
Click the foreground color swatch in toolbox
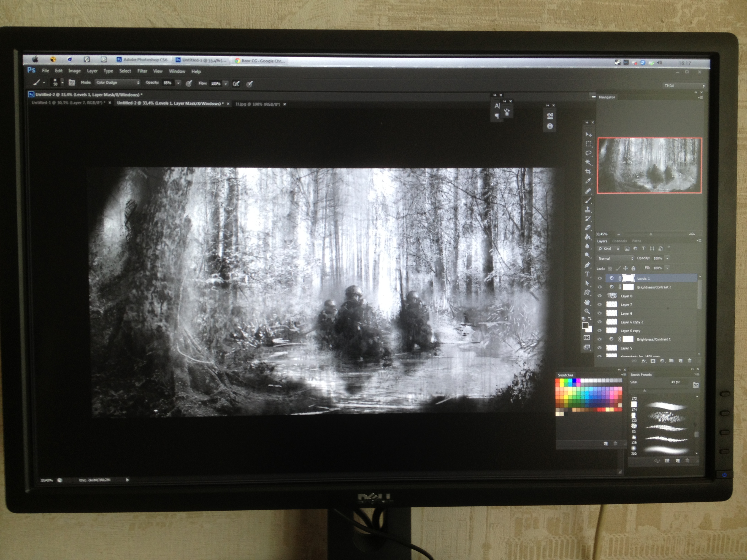click(x=585, y=325)
